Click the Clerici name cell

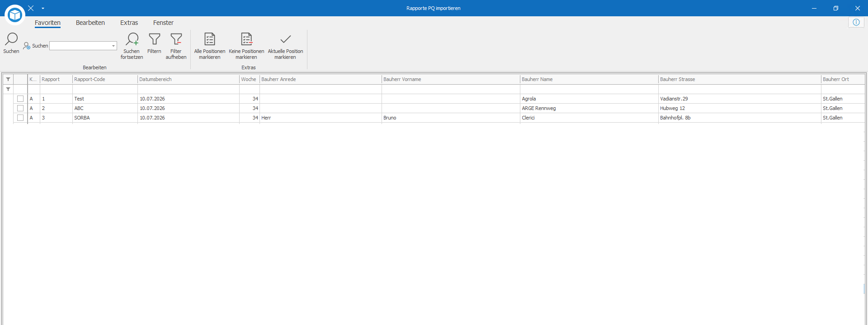[589, 118]
